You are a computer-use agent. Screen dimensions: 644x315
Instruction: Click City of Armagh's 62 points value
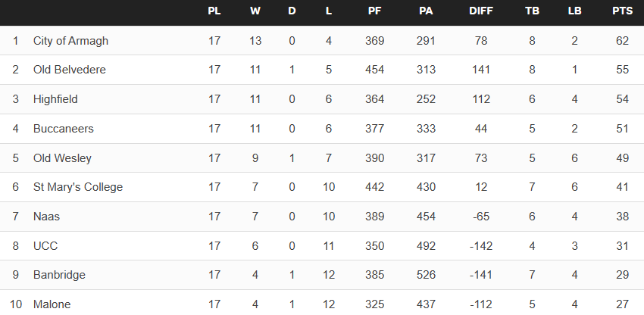click(x=623, y=41)
